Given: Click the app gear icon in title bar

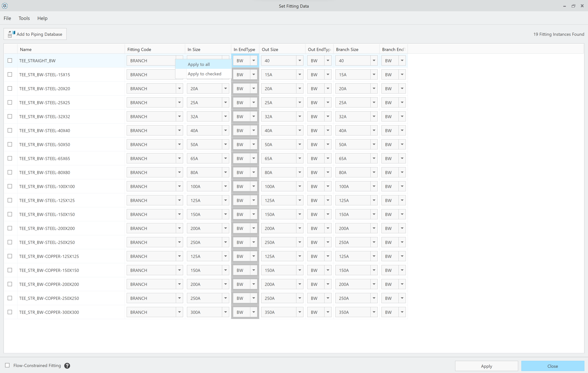Looking at the screenshot, I should click(5, 6).
